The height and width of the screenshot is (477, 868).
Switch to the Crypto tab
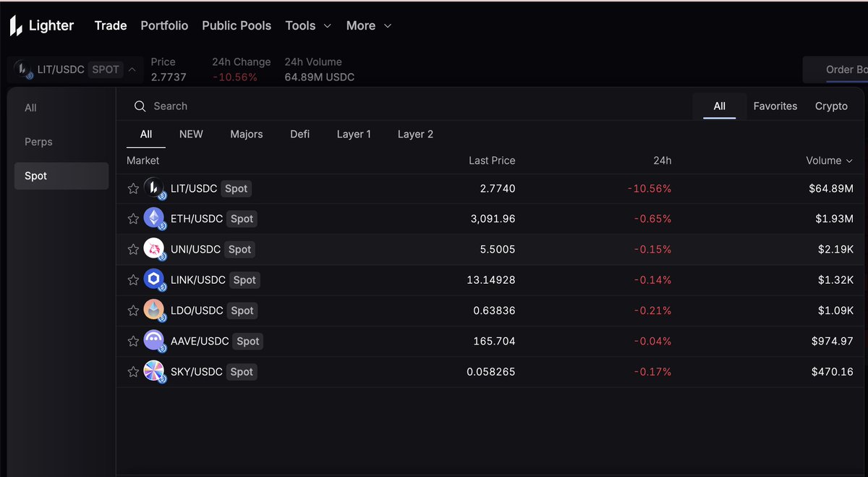(831, 106)
